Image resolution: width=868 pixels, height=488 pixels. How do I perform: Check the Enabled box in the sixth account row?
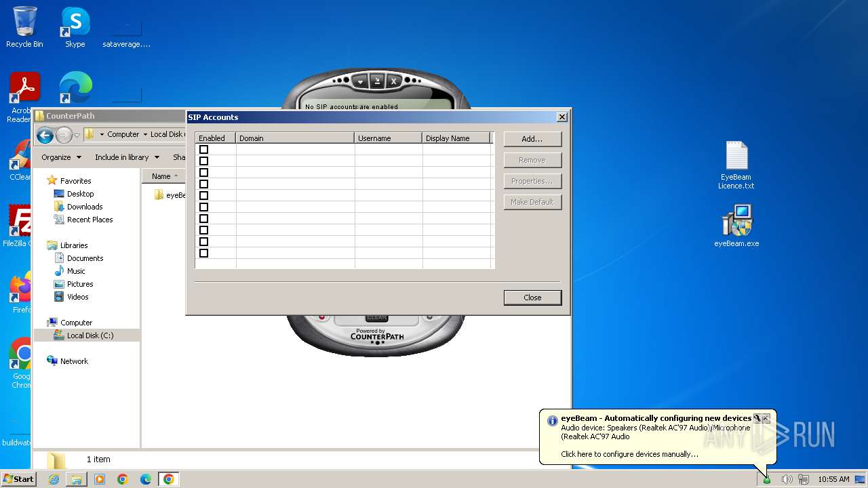203,207
